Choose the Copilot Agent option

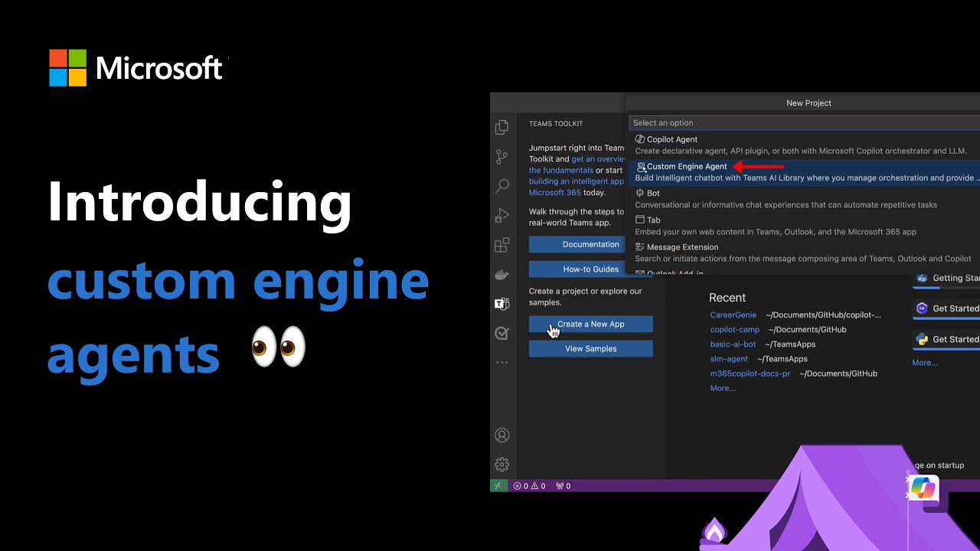[802, 145]
